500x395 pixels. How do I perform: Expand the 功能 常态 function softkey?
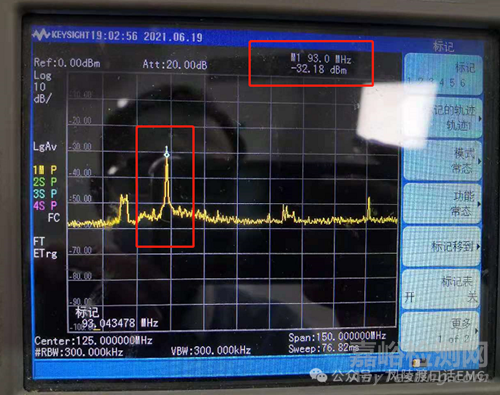(443, 203)
